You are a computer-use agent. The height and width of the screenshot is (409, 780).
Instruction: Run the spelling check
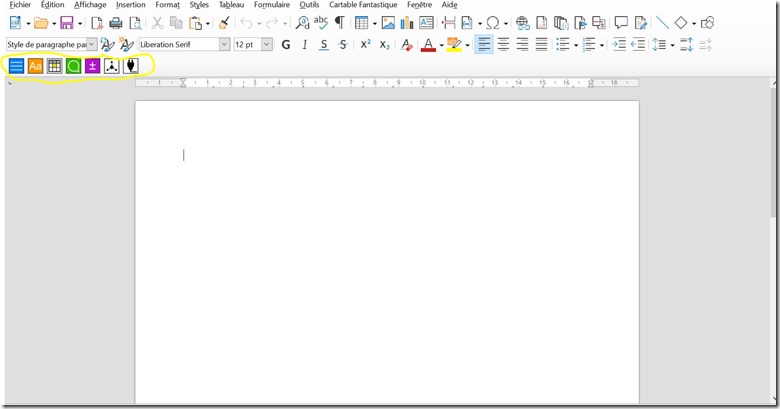tap(321, 23)
